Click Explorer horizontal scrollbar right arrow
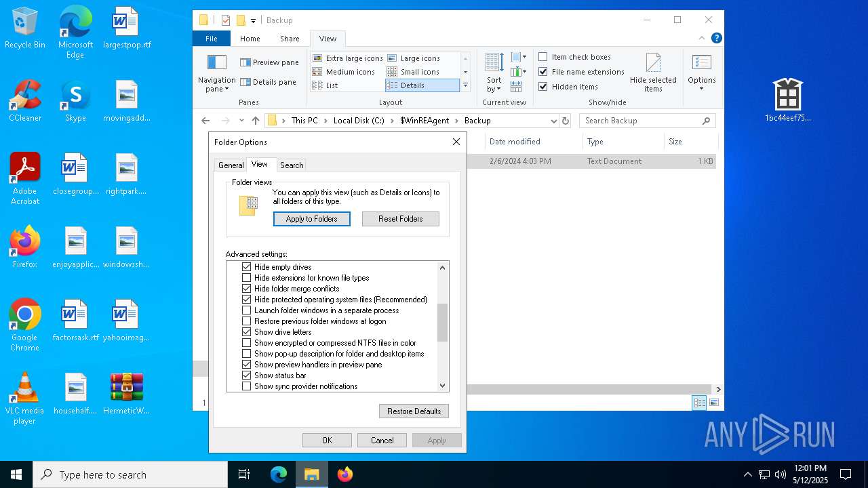The image size is (868, 488). coord(718,390)
